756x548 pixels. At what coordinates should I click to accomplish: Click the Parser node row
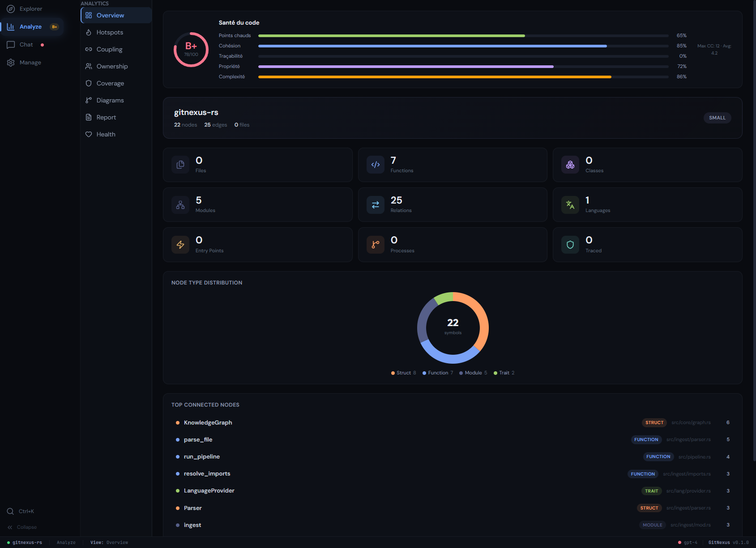coord(453,508)
